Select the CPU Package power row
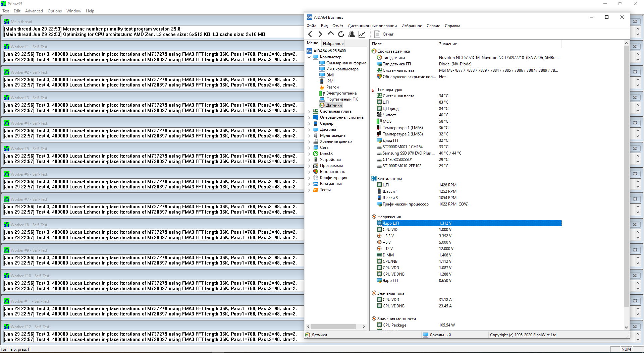 pos(469,325)
